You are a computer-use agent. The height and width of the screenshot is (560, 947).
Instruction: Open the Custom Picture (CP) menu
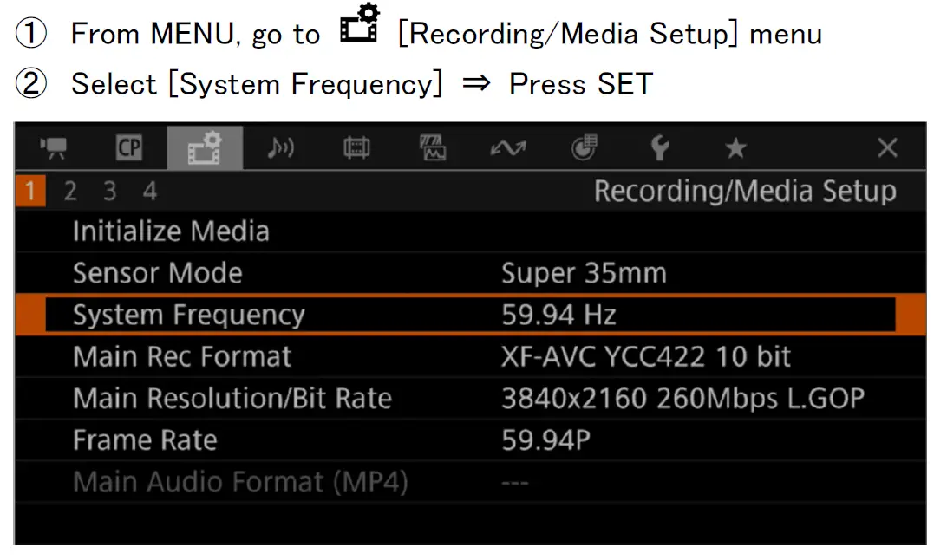coord(129,148)
